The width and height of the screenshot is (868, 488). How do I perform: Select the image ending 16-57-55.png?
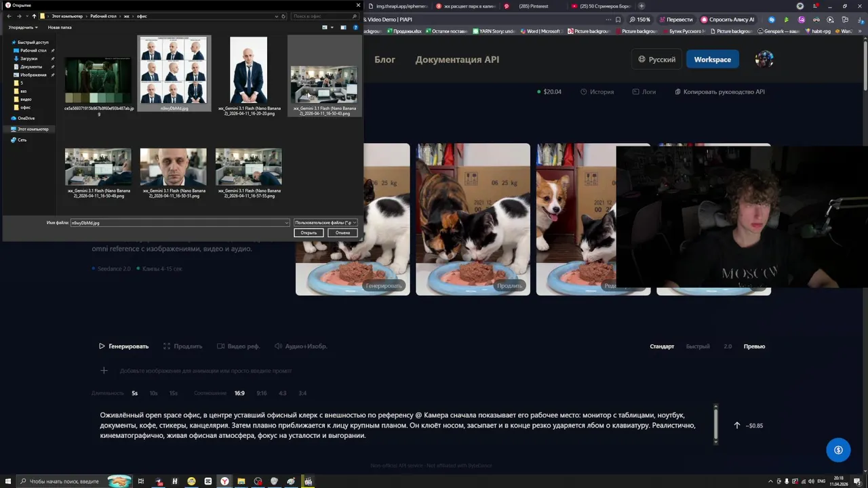pyautogui.click(x=248, y=172)
